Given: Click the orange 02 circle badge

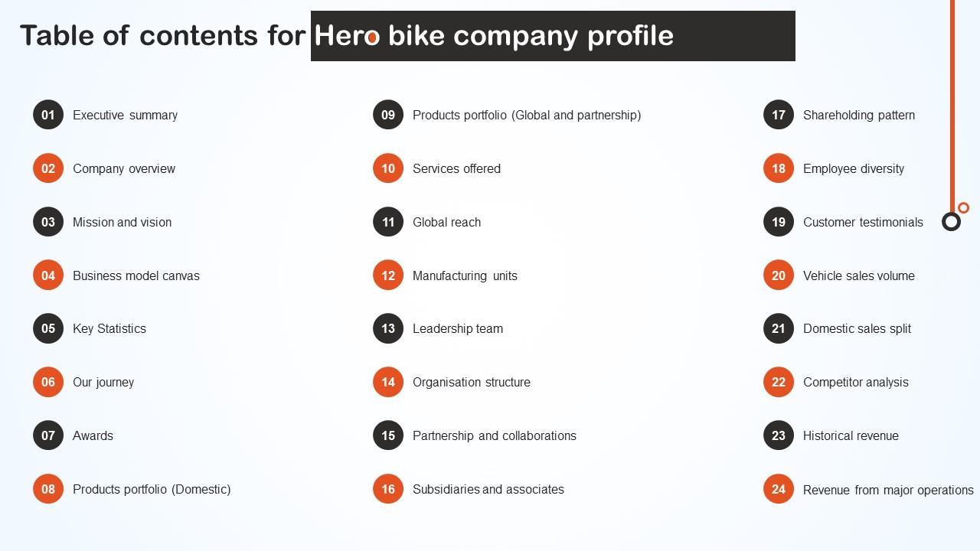Looking at the screenshot, I should [x=48, y=168].
